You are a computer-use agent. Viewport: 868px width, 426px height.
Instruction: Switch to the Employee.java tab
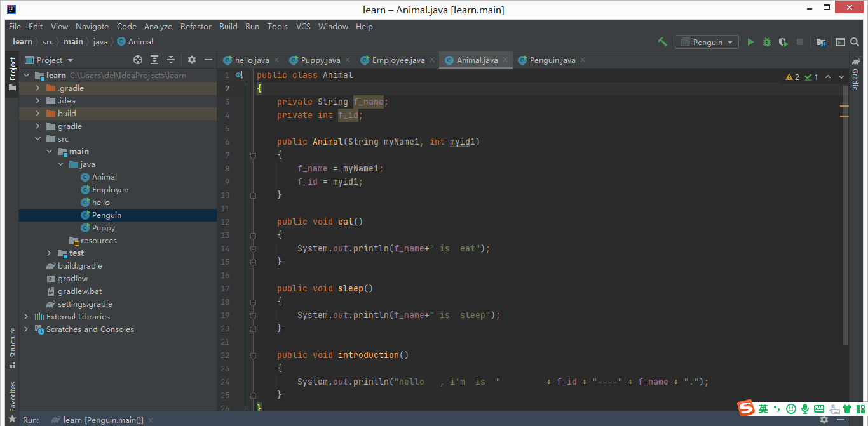click(x=398, y=60)
